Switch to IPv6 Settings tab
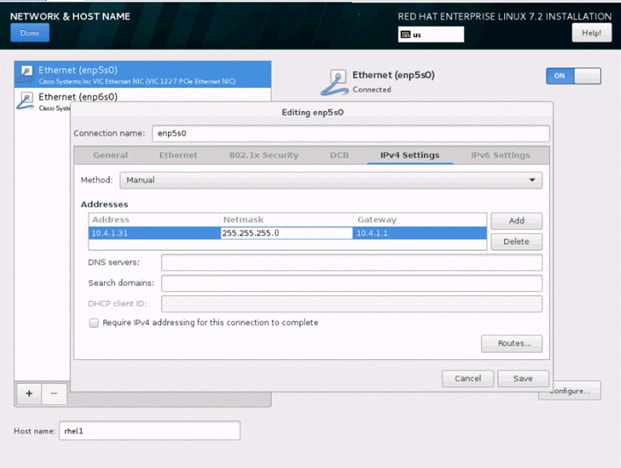 [500, 155]
